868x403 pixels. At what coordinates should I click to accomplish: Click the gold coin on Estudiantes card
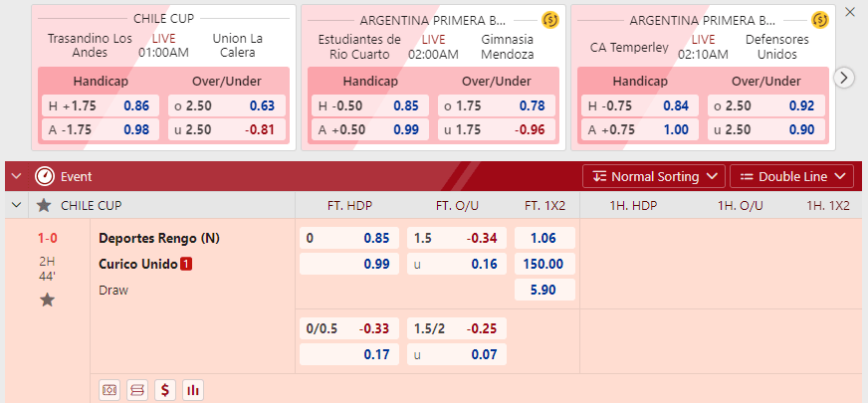[x=550, y=21]
